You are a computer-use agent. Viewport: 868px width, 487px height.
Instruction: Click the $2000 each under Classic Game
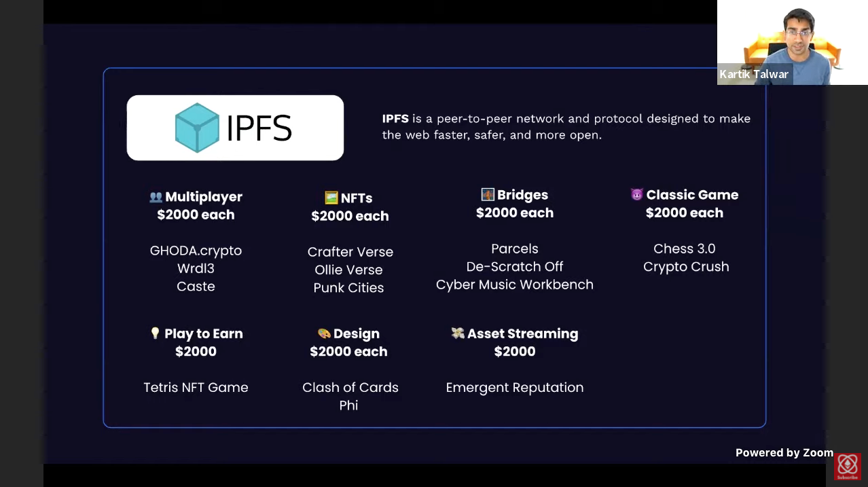(685, 213)
